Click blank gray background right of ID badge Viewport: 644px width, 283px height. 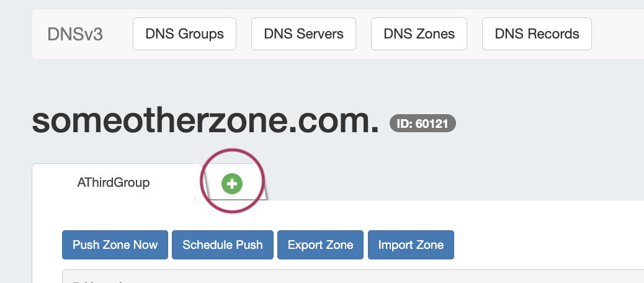point(546,124)
